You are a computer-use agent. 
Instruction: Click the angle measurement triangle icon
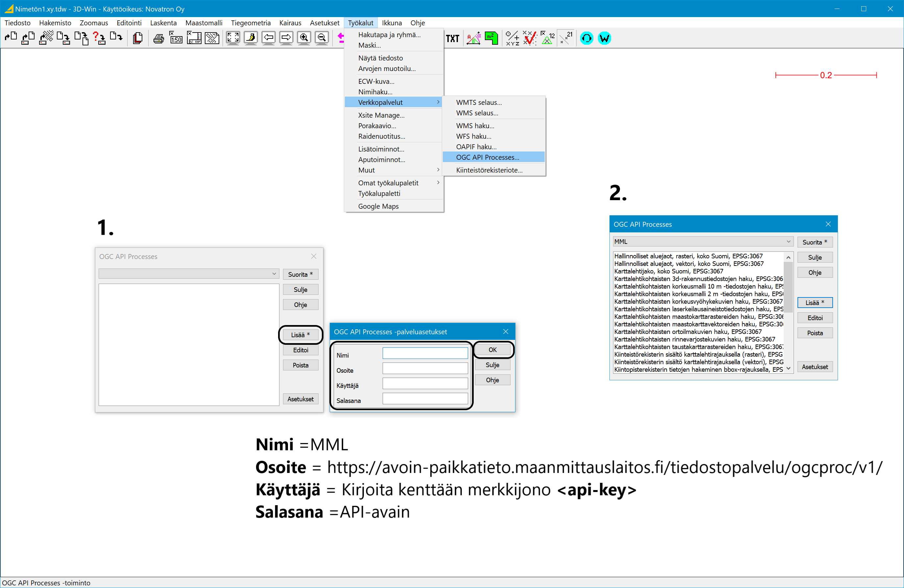tap(473, 38)
